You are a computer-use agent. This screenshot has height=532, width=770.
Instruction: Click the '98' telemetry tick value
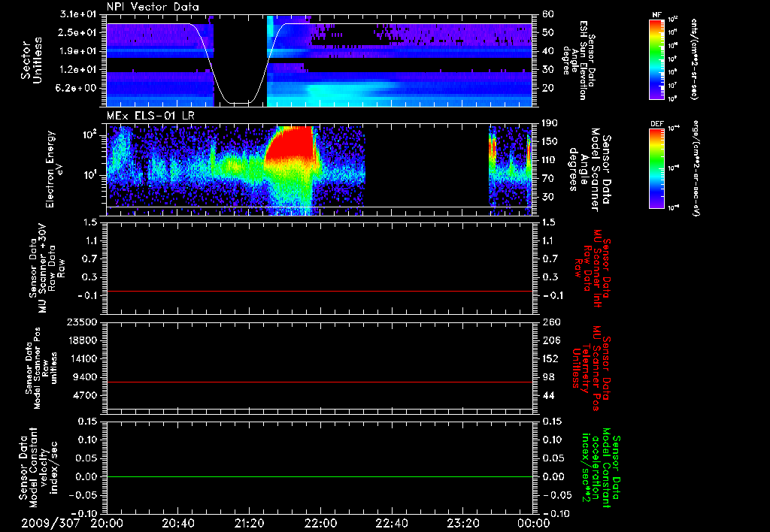pos(547,377)
